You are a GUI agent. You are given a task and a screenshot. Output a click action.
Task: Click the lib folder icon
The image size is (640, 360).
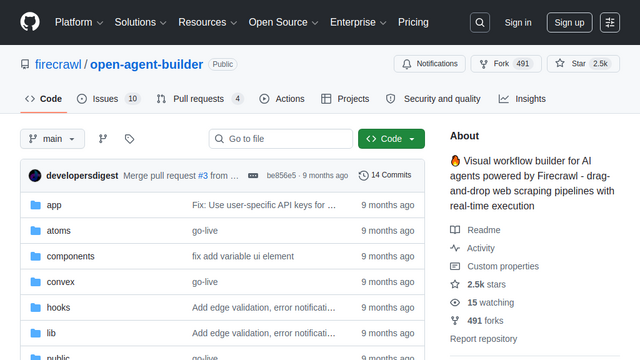[36, 333]
